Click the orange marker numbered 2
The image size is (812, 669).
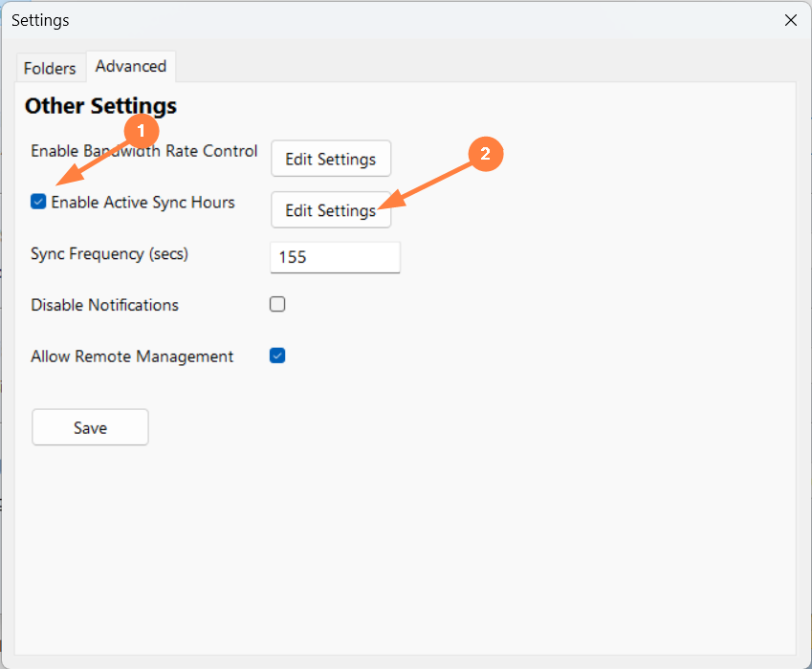click(x=485, y=154)
